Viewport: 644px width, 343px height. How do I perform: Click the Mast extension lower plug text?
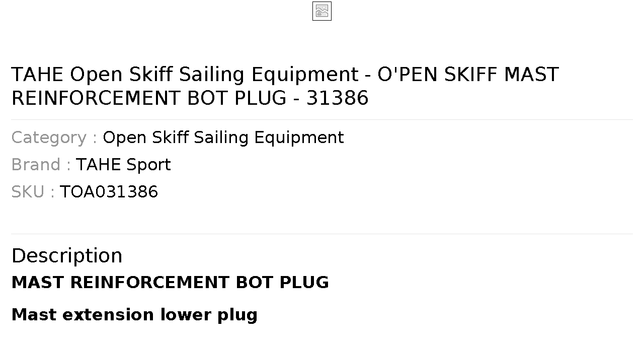[x=134, y=314]
